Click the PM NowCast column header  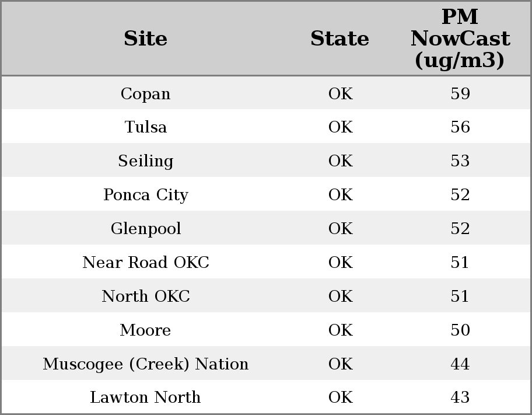(460, 39)
